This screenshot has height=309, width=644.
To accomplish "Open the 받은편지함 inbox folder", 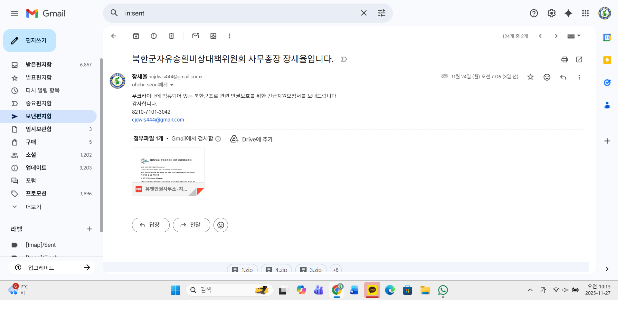I will 39,65.
